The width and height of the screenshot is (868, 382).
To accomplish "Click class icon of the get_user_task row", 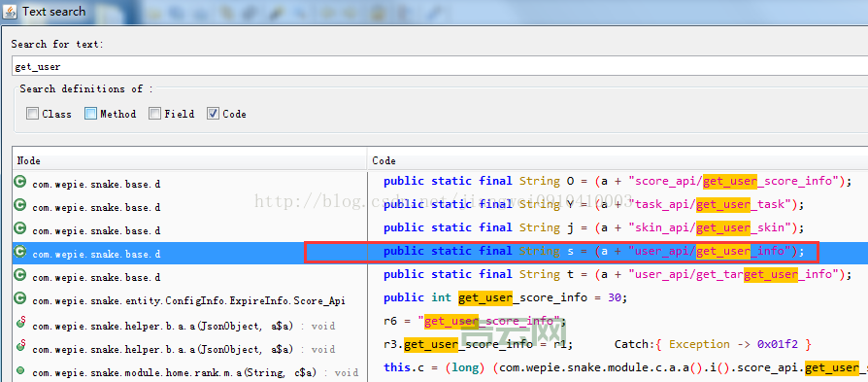I will point(20,205).
